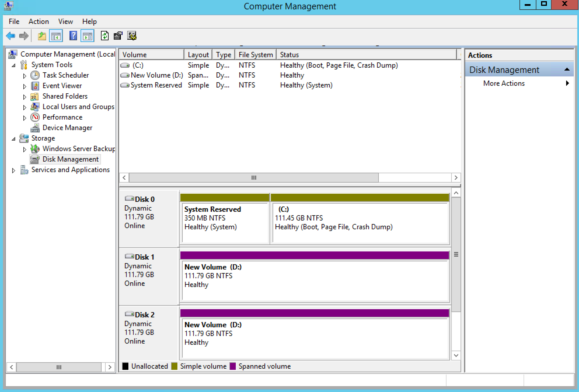Click the Back arrow toolbar icon
The width and height of the screenshot is (579, 392).
(11, 36)
